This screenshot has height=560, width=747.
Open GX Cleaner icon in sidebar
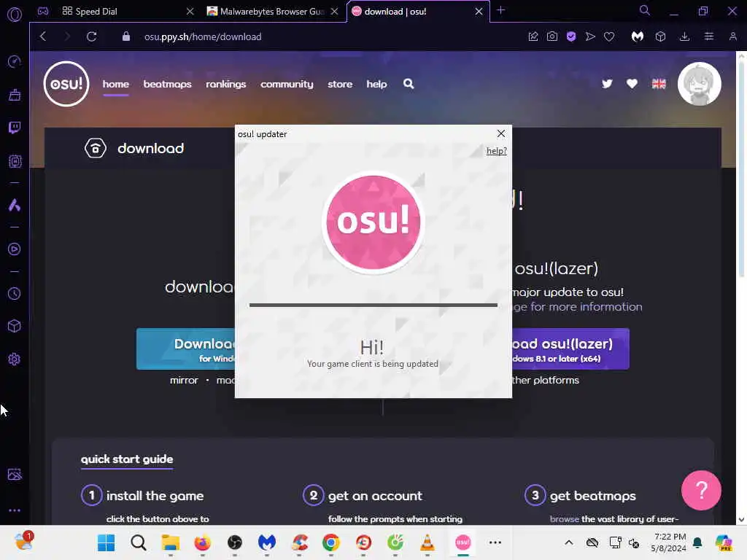point(15,95)
